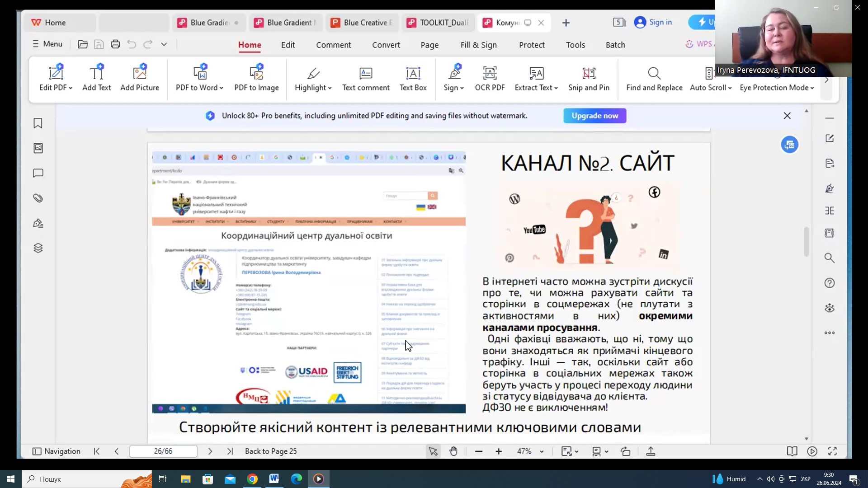Expand Sign dropdown options
The height and width of the screenshot is (488, 868).
click(462, 88)
